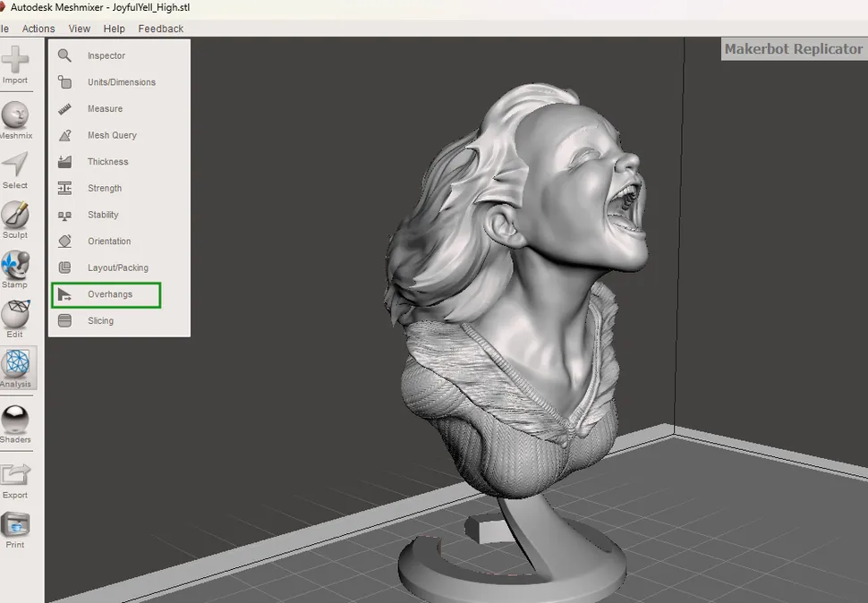Open the Actions menu
Image resolution: width=868 pixels, height=603 pixels.
click(38, 29)
